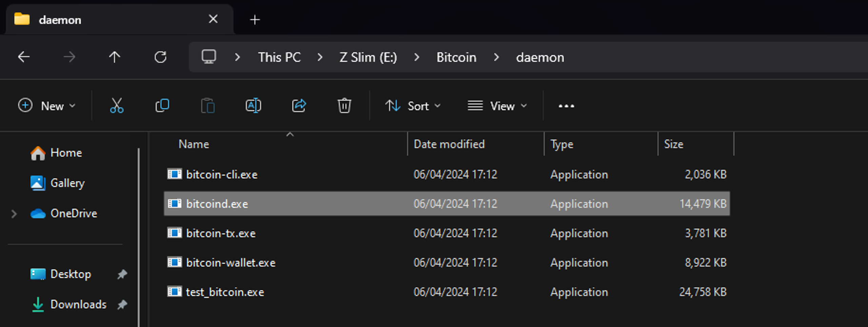Close the daemon tab

coord(213,19)
